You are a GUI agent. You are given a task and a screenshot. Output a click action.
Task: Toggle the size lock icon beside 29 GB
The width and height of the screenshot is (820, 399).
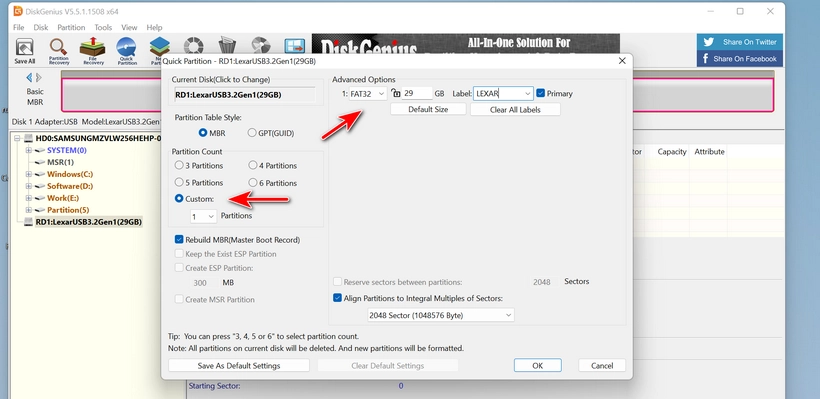[396, 94]
